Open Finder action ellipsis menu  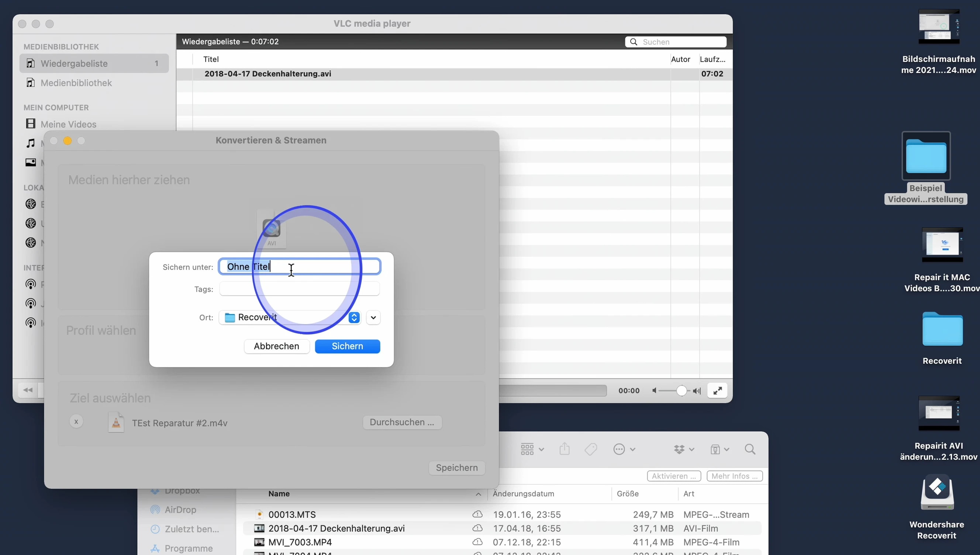click(624, 450)
